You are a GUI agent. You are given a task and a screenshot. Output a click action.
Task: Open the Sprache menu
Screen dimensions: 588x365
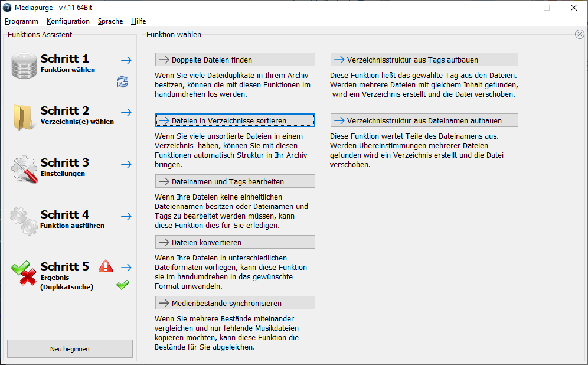[x=110, y=21]
